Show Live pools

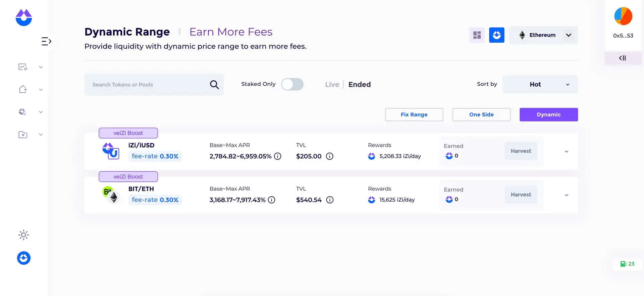pos(332,85)
